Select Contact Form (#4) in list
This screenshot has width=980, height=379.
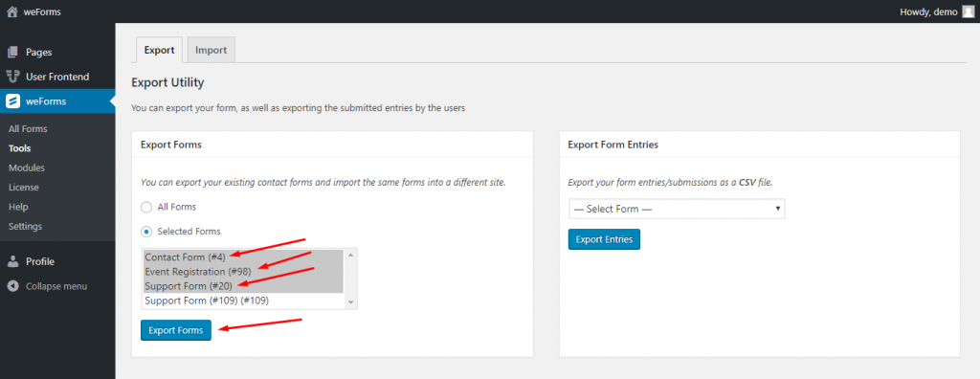[243, 257]
